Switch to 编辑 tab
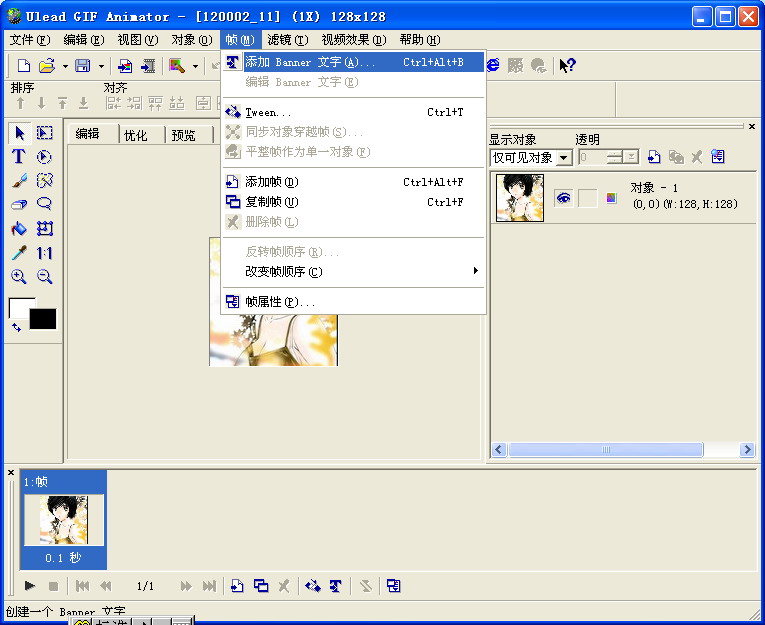 [92, 133]
